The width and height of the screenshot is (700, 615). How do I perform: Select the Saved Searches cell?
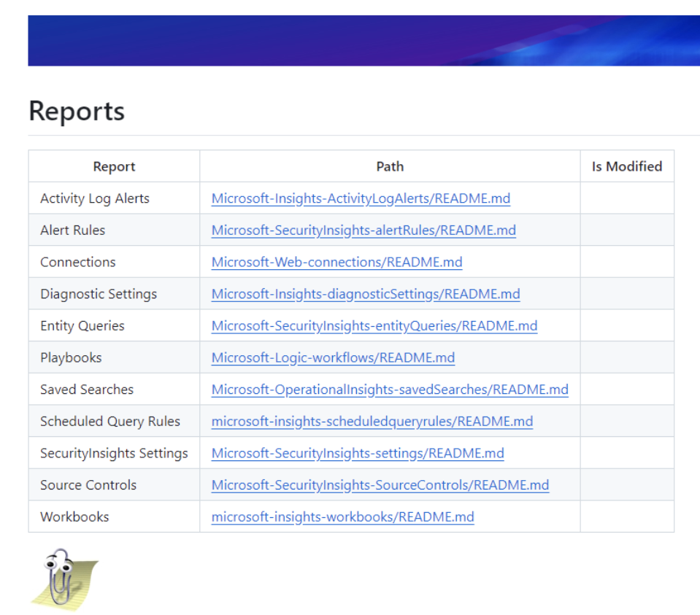(114, 390)
